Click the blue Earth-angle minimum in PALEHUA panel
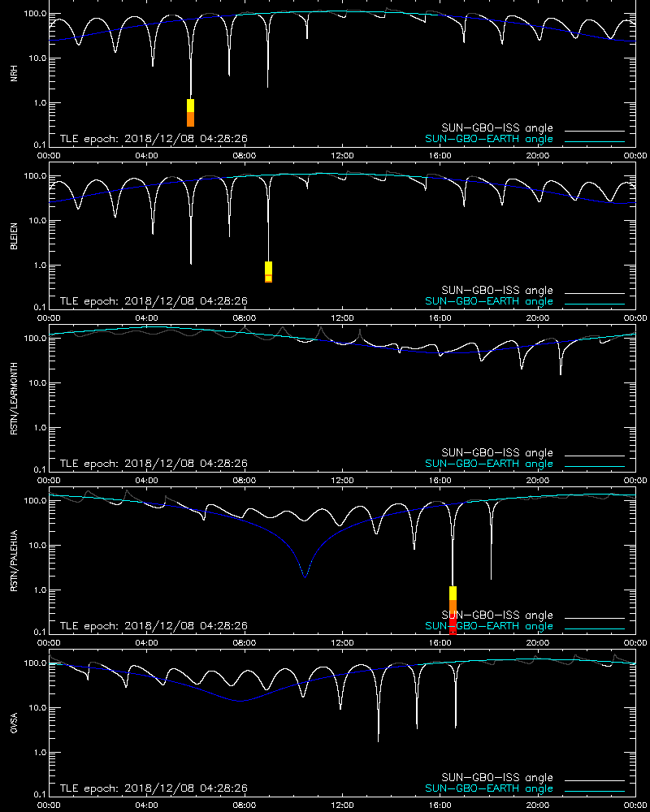This screenshot has height=812, width=650. 305,576
